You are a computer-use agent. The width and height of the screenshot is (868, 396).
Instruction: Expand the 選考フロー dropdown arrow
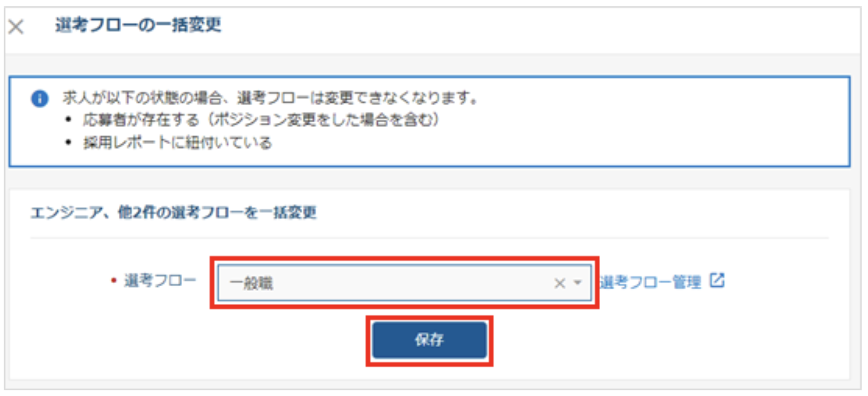(578, 283)
